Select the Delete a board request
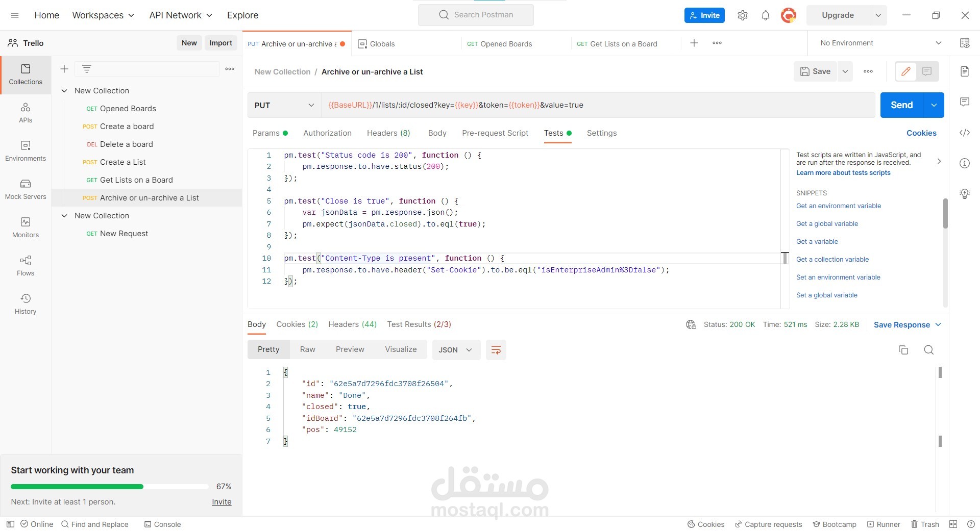Screen dimensions: 980x531 [126, 144]
